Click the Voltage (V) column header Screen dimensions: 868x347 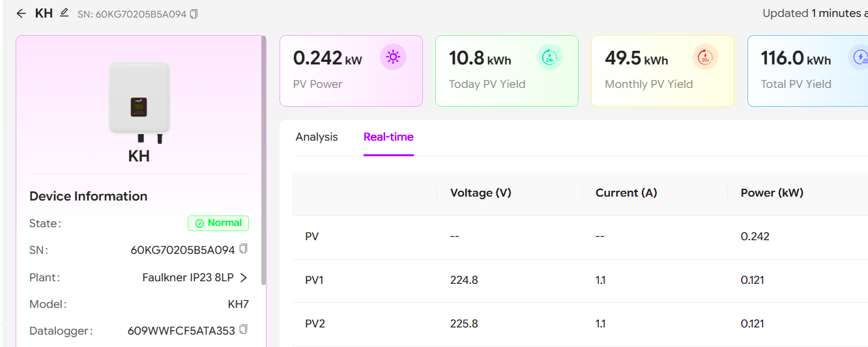tap(480, 193)
